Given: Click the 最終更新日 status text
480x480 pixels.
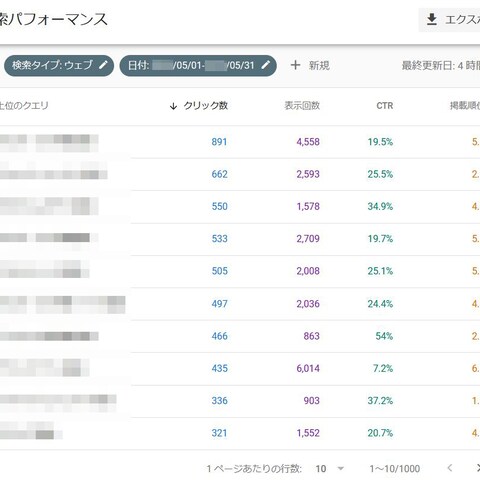Looking at the screenshot, I should (441, 65).
